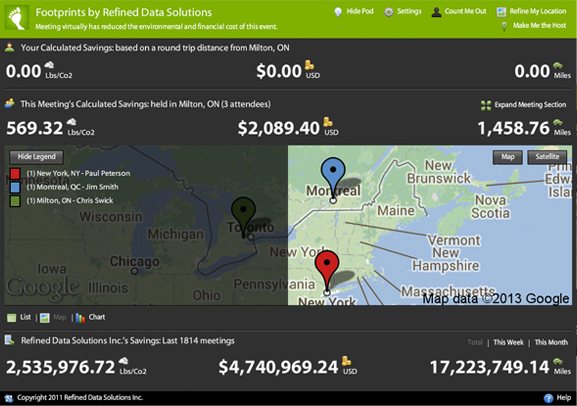Click the person icon beside Your Calculated Savings
The image size is (577, 406).
[x=10, y=47]
